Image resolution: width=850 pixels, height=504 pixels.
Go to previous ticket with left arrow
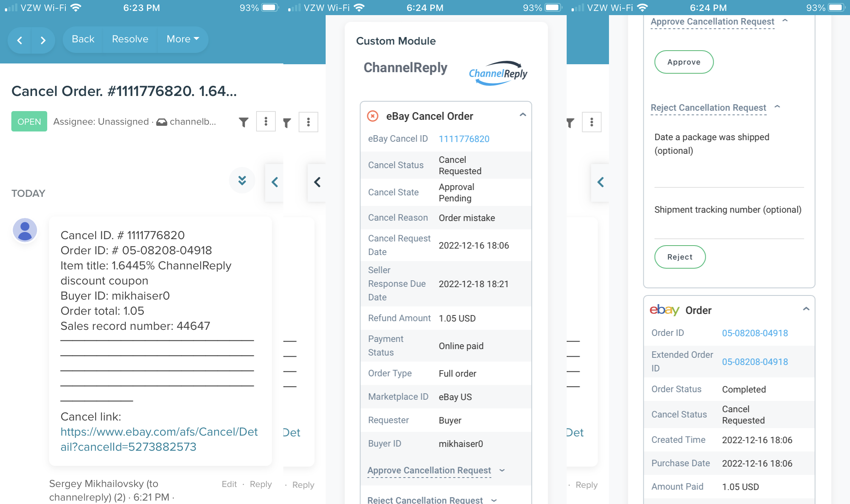point(20,40)
